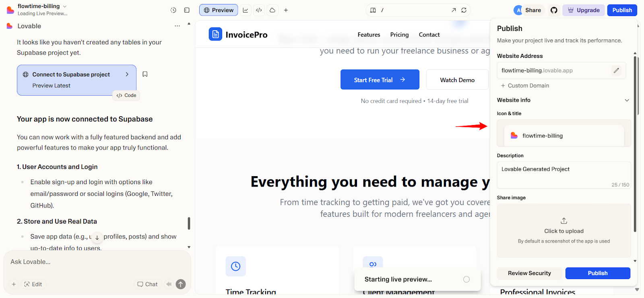Click the website address field
Viewport: 644px width, 298px height.
(561, 70)
